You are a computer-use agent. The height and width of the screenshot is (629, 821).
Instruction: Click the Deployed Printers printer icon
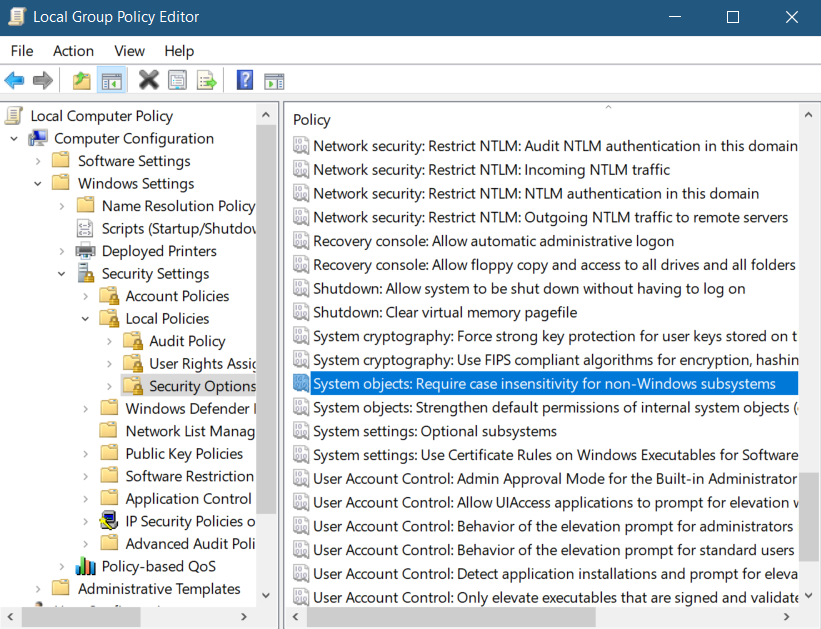(x=85, y=251)
